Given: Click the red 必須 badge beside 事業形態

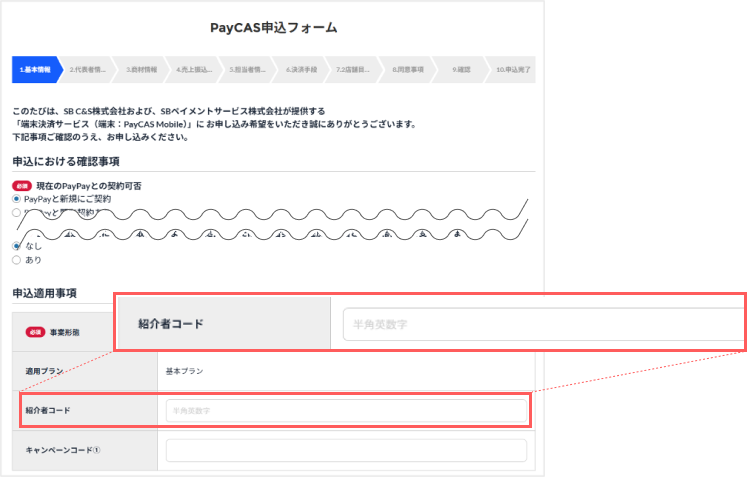Looking at the screenshot, I should click(35, 332).
